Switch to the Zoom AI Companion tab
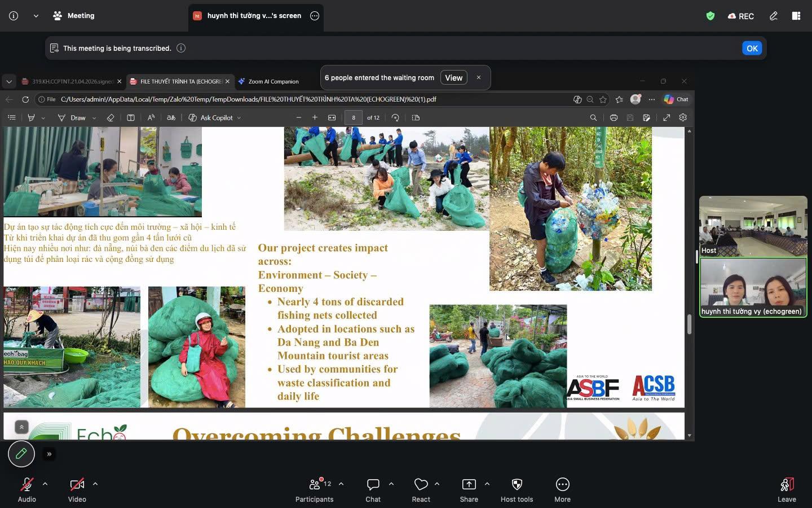This screenshot has height=508, width=812. (x=273, y=81)
